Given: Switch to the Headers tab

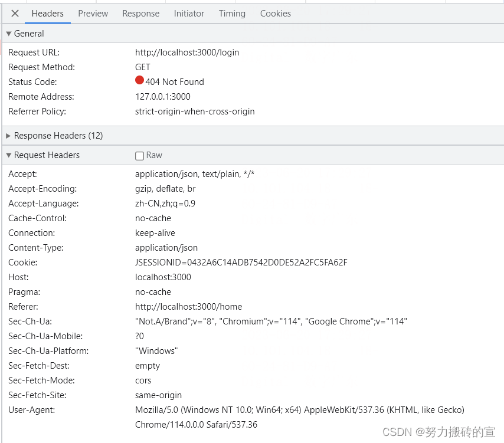Looking at the screenshot, I should (x=48, y=14).
